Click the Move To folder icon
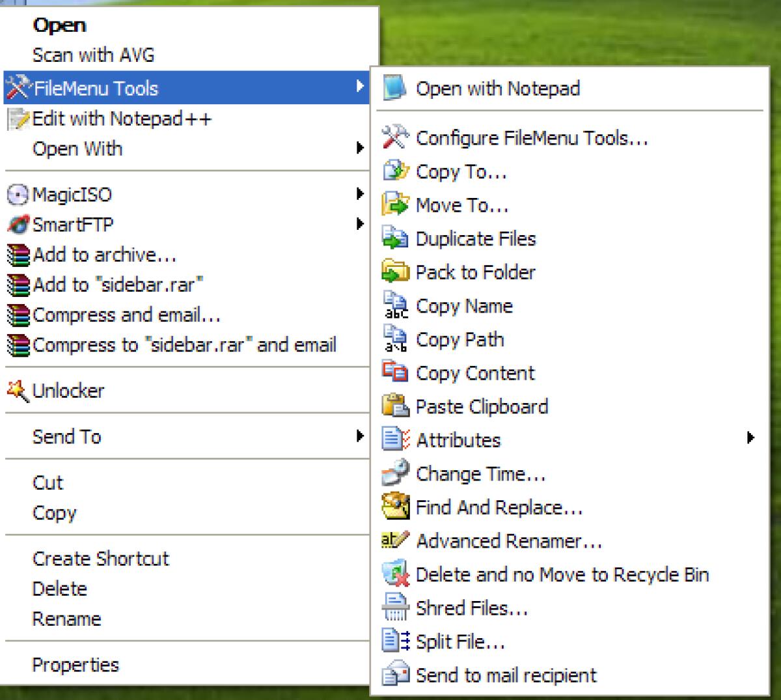Viewport: 781px width, 700px height. (x=395, y=204)
